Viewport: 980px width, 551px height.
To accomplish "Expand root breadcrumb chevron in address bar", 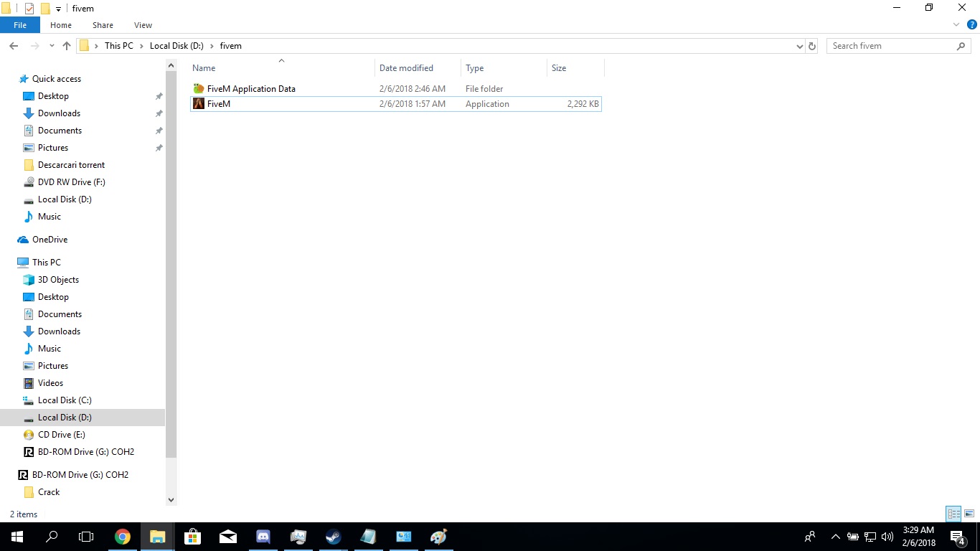I will coord(96,46).
